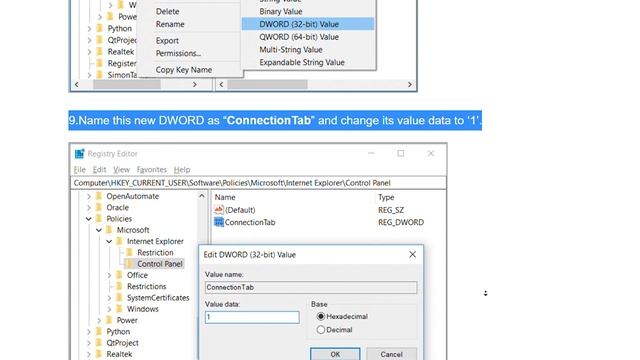Click the Registry Editor app icon
Screen dimensions: 640x360
pos(80,153)
